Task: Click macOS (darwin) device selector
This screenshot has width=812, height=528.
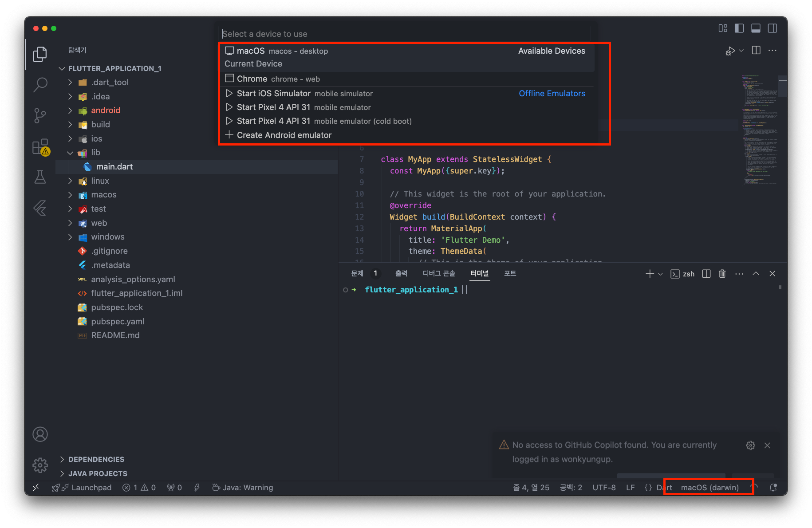Action: pos(710,488)
